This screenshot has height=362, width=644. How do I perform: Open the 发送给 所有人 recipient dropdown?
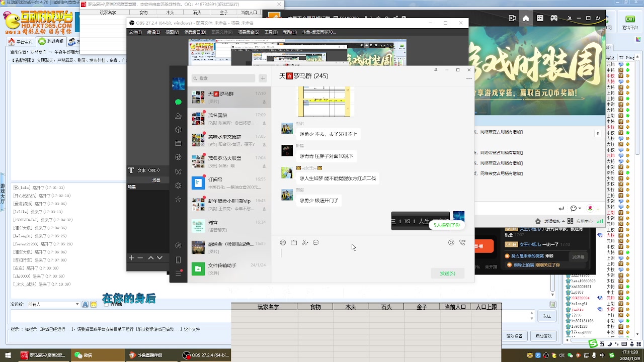52,304
